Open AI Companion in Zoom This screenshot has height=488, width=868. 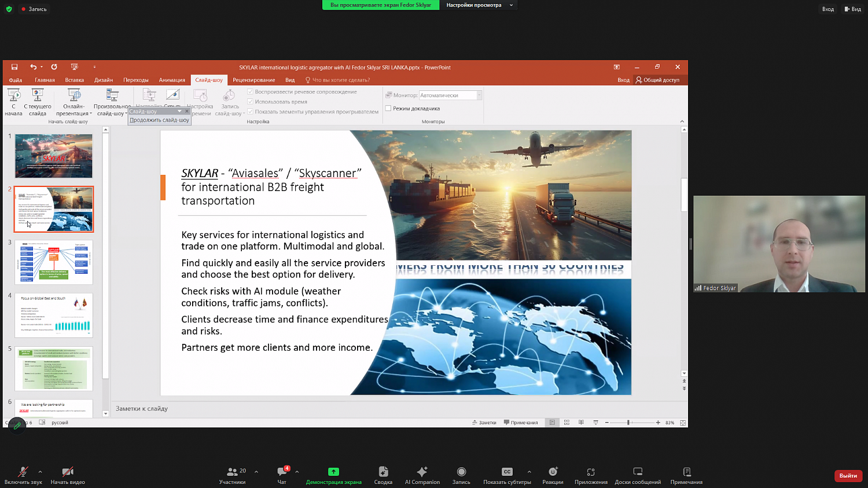pyautogui.click(x=422, y=475)
